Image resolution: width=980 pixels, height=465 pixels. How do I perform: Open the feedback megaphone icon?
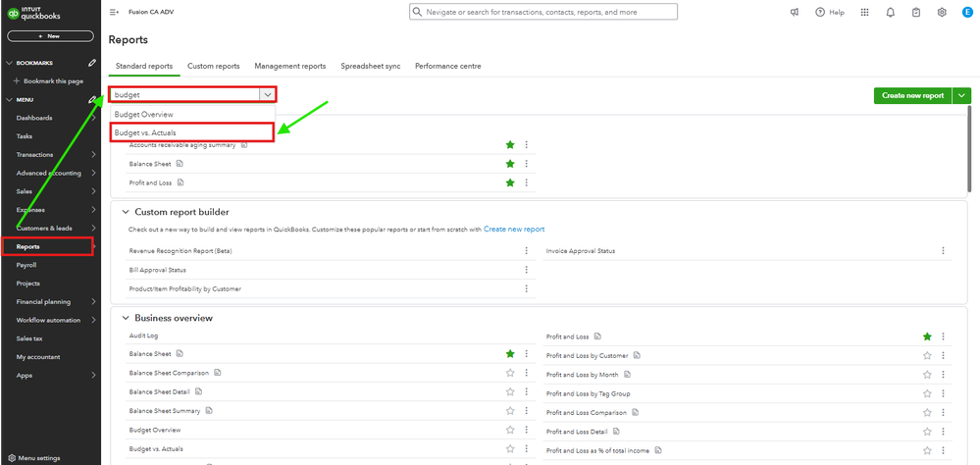[794, 12]
